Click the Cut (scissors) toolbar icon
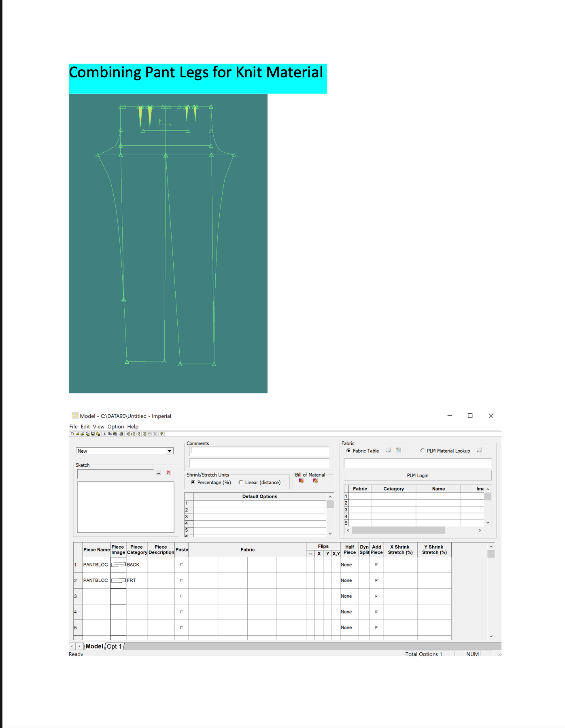This screenshot has width=565, height=728. coord(104,434)
